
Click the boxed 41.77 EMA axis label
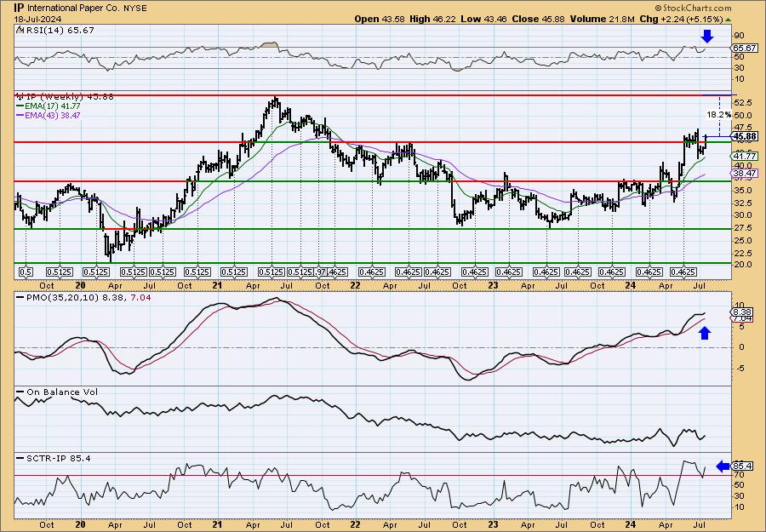745,157
